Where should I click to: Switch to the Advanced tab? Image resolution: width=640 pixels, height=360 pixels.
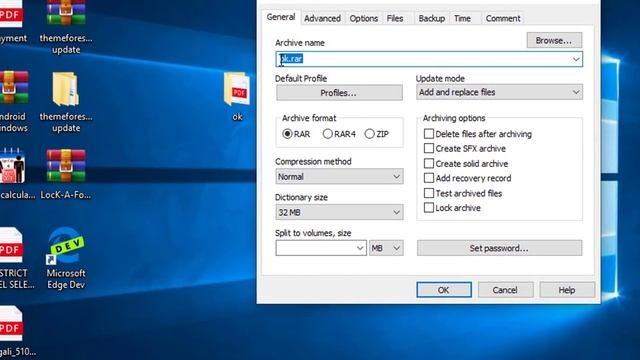(322, 18)
